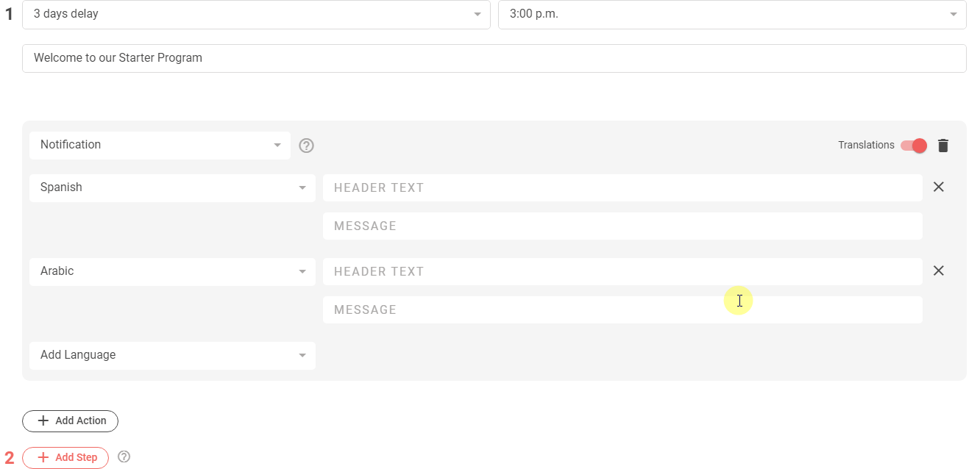This screenshot has height=469, width=980.
Task: Toggle the Translations switch off
Action: point(914,146)
